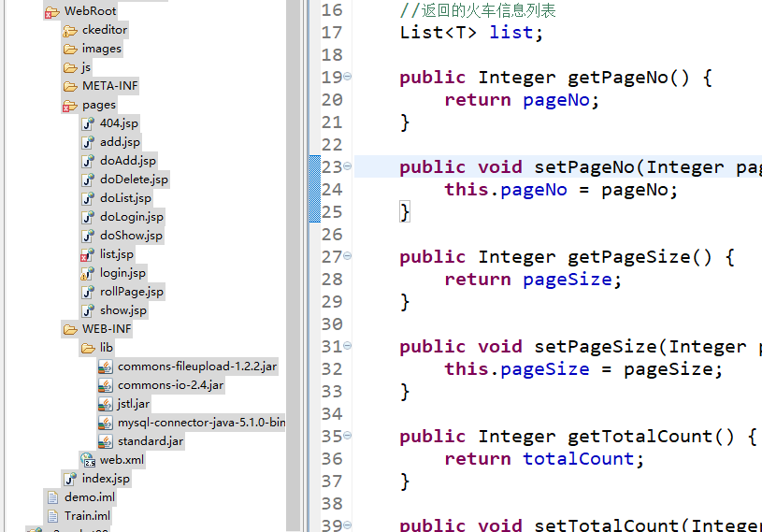Click the pageNo field in line 20
762x532 pixels.
pos(556,100)
